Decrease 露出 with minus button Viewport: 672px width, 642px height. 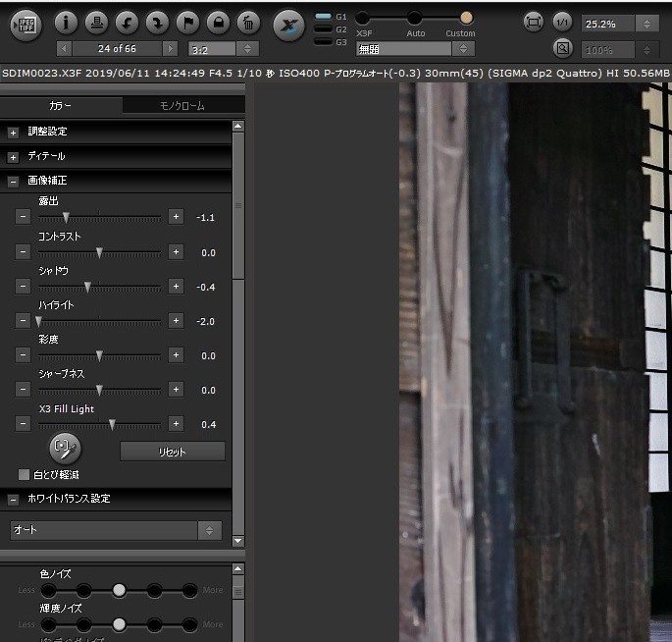23,217
